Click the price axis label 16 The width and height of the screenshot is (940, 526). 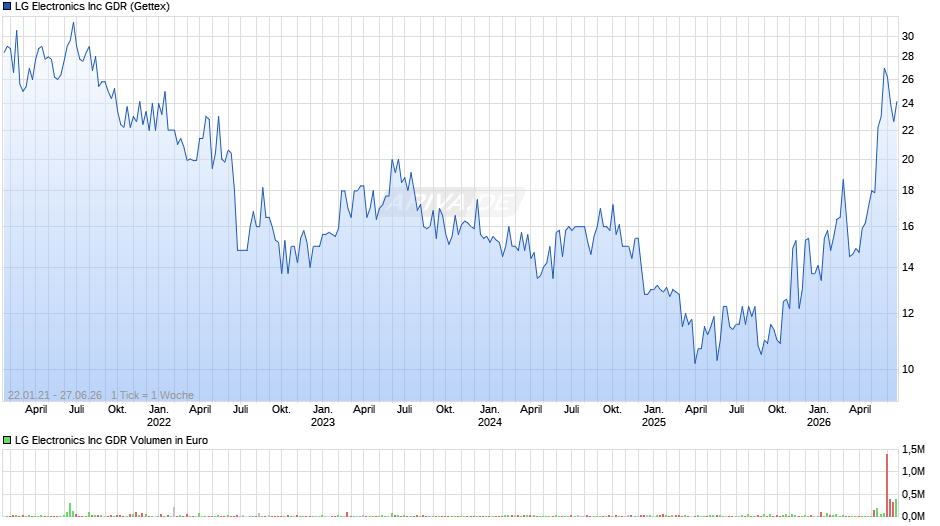(908, 226)
